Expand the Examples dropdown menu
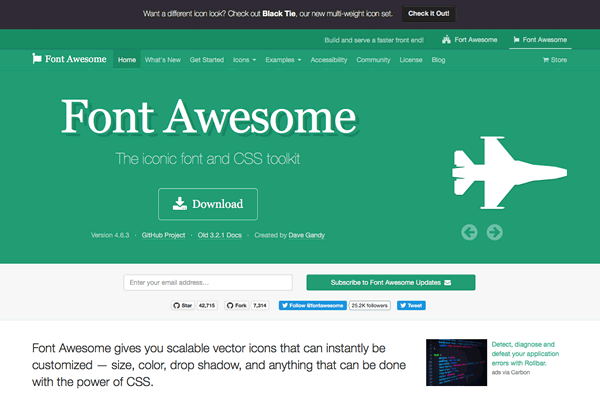Image resolution: width=600 pixels, height=400 pixels. pyautogui.click(x=283, y=60)
